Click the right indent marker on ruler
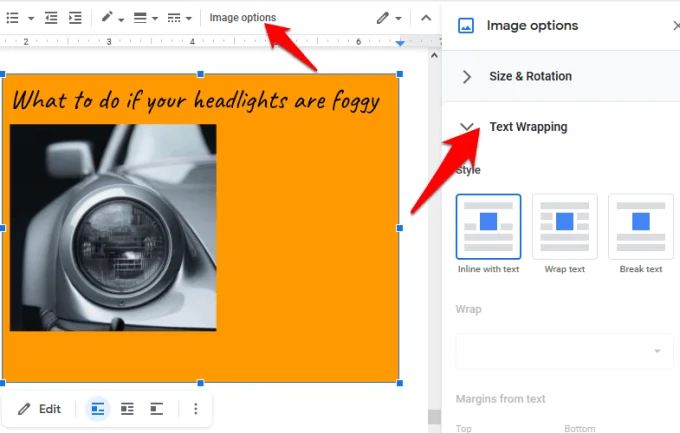680x433 pixels. tap(400, 43)
